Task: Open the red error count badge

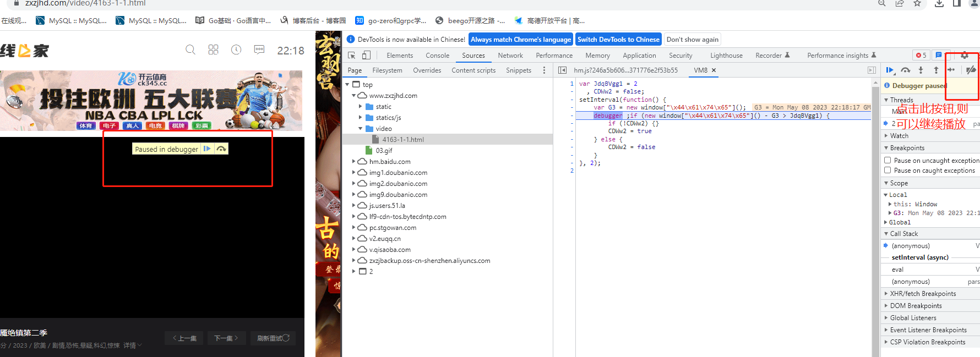Action: pos(921,56)
